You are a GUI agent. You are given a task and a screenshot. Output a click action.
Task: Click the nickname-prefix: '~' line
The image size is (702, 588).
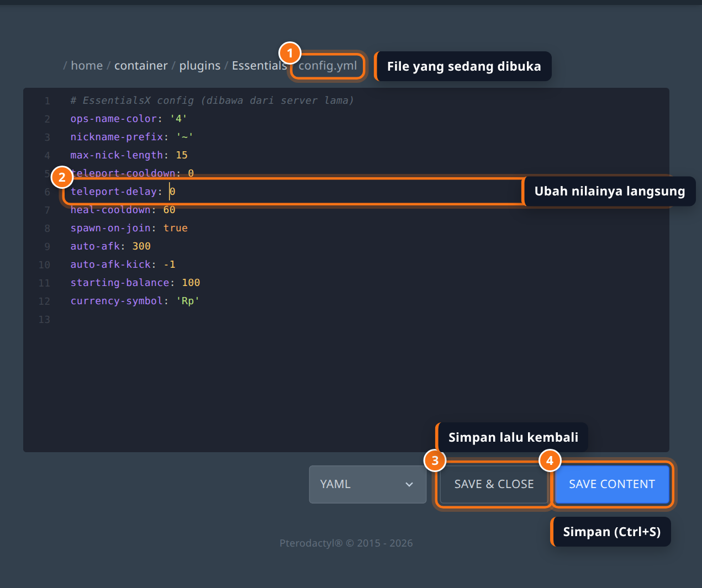[x=132, y=137]
